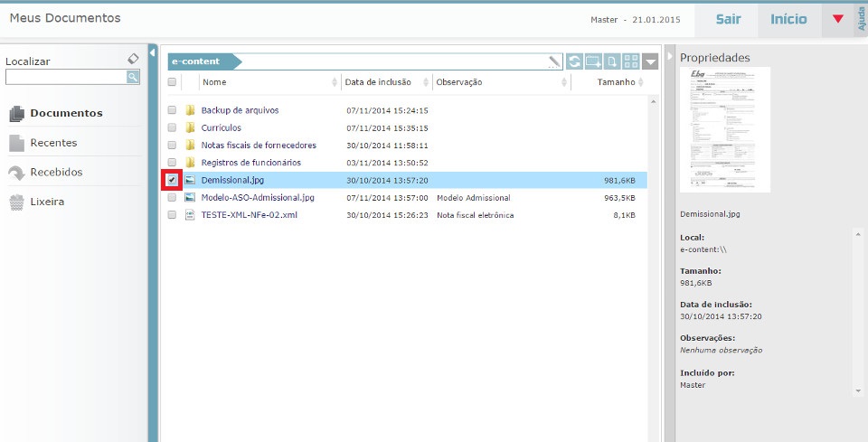Click the pencil icon in the path bar

553,61
